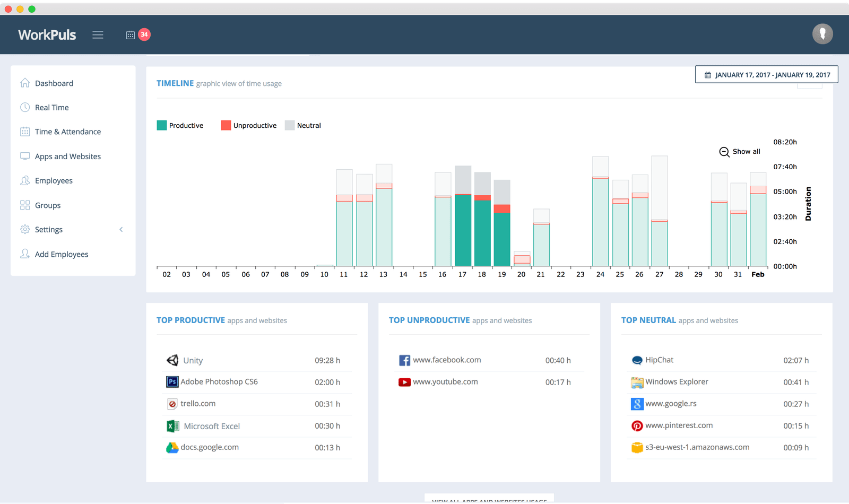Open the January 17-19 date range picker

point(767,74)
